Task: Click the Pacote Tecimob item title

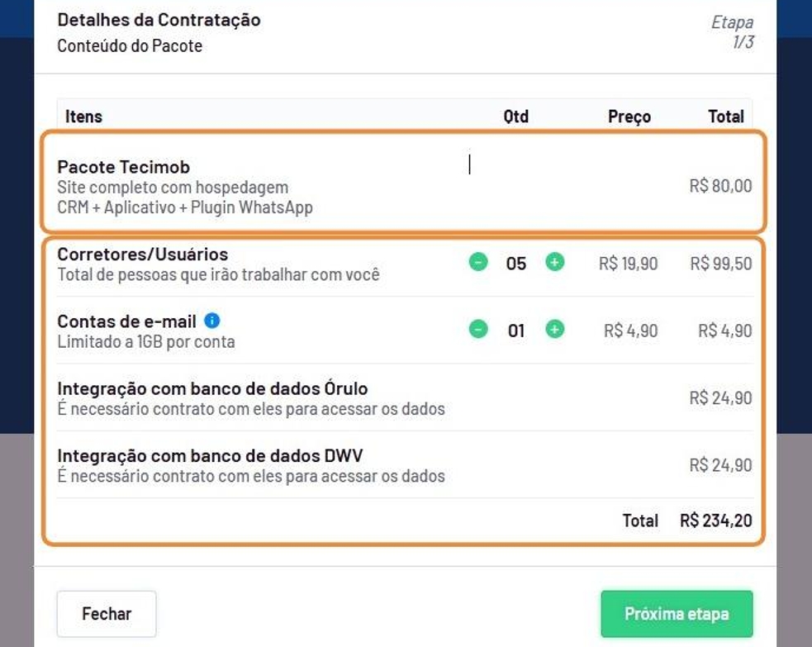Action: (123, 168)
